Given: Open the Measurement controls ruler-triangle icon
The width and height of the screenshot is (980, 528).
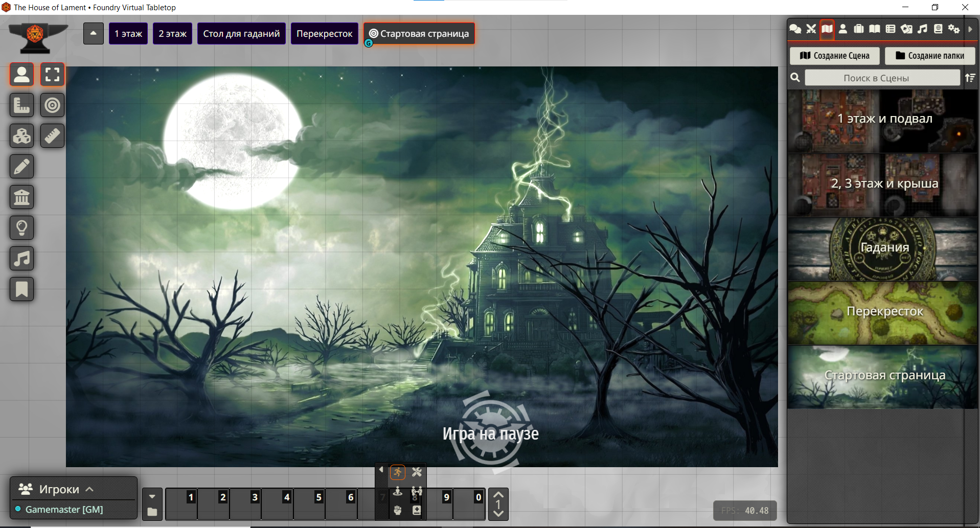Looking at the screenshot, I should [x=22, y=105].
